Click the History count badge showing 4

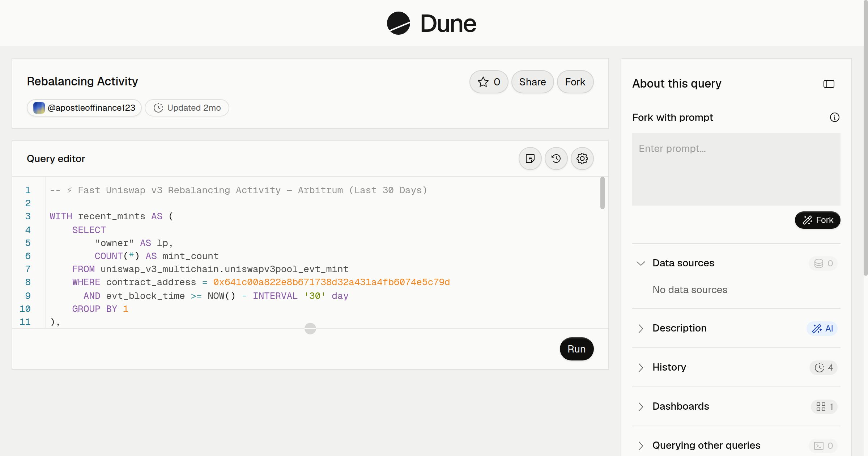point(824,368)
